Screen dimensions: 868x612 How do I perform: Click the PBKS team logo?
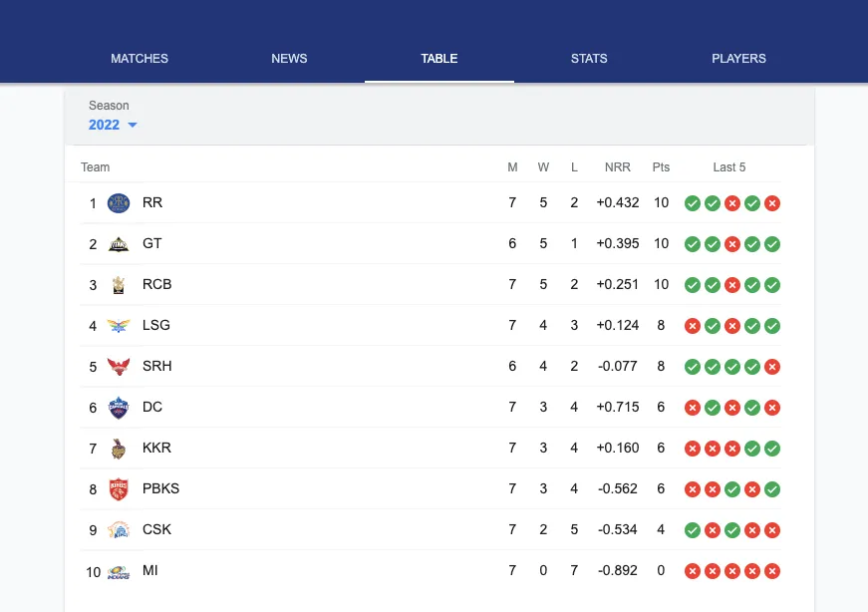pyautogui.click(x=119, y=489)
